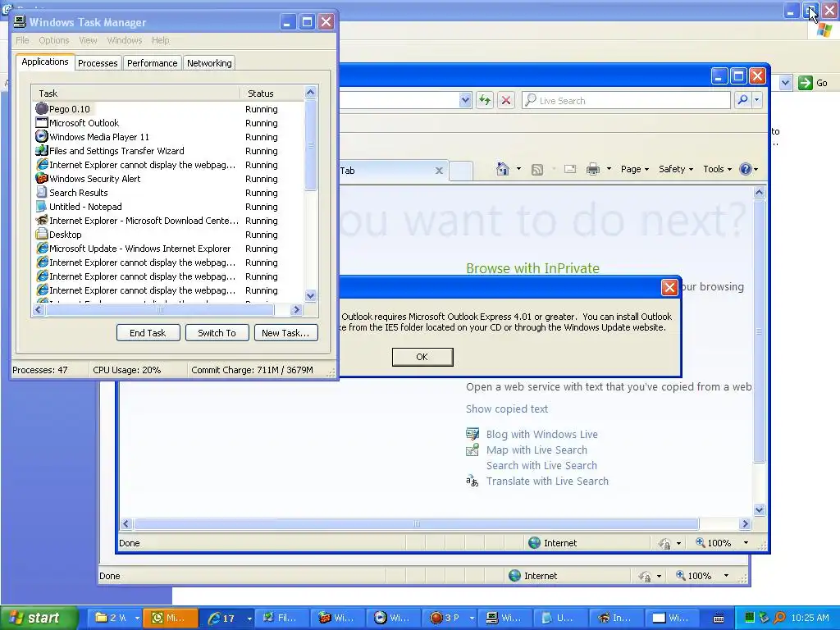Click the IE horizontal scrollbar thumb
Screen dimensions: 840x630
coord(416,523)
